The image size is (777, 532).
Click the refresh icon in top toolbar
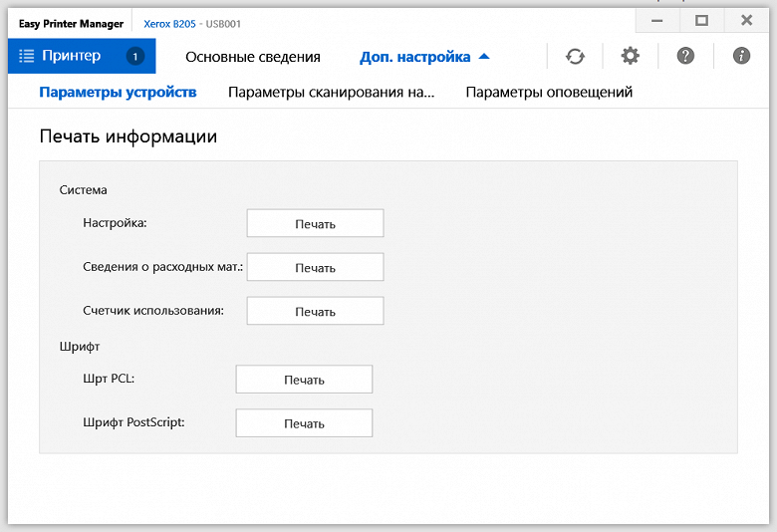pos(575,57)
